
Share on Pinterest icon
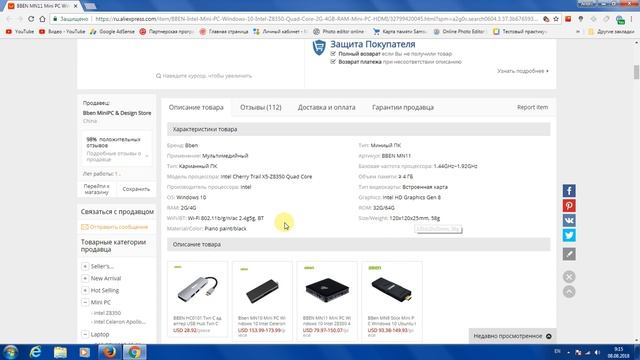click(x=569, y=205)
